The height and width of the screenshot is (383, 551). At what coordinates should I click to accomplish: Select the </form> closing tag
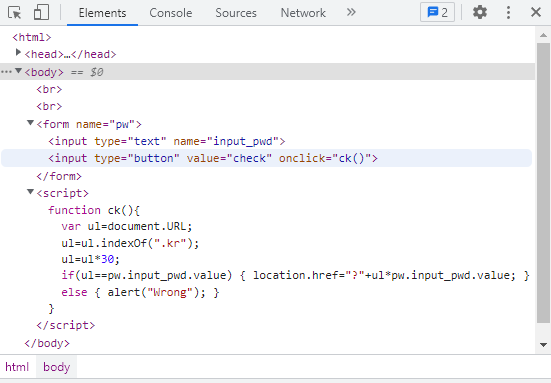pyautogui.click(x=59, y=176)
